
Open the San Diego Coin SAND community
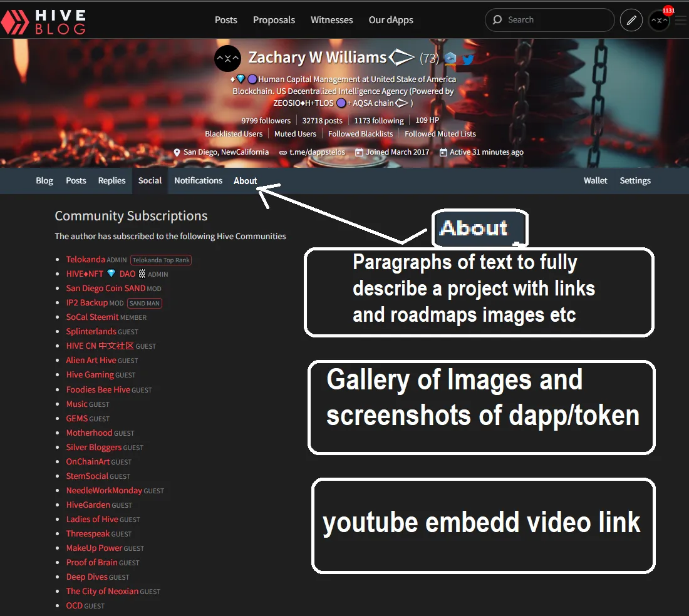point(105,289)
